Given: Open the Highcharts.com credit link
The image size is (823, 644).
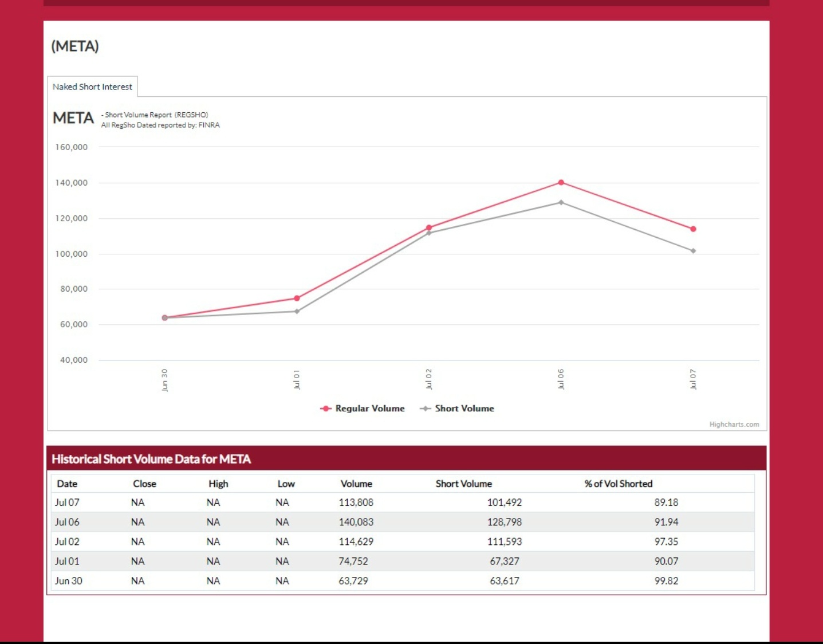Looking at the screenshot, I should 734,425.
